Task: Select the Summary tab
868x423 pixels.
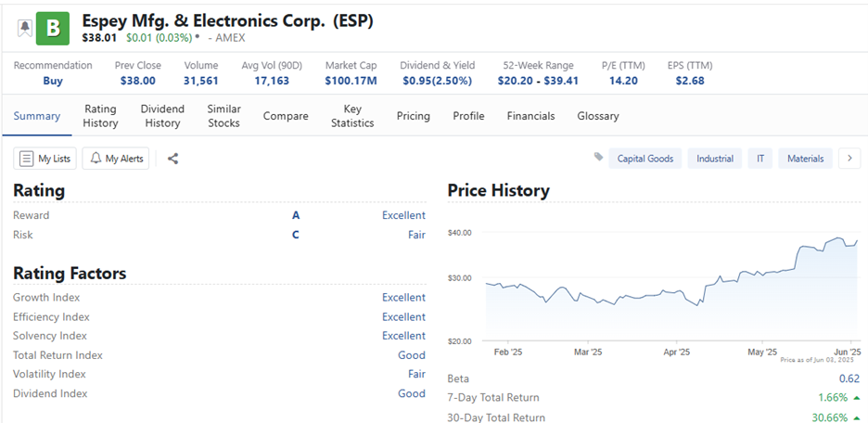Action: tap(36, 116)
